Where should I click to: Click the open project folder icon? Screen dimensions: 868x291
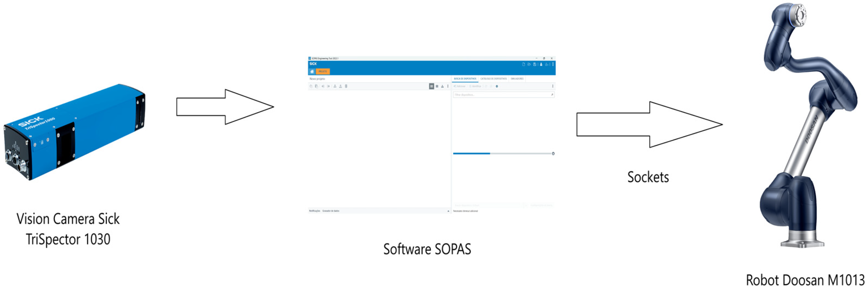(x=529, y=64)
